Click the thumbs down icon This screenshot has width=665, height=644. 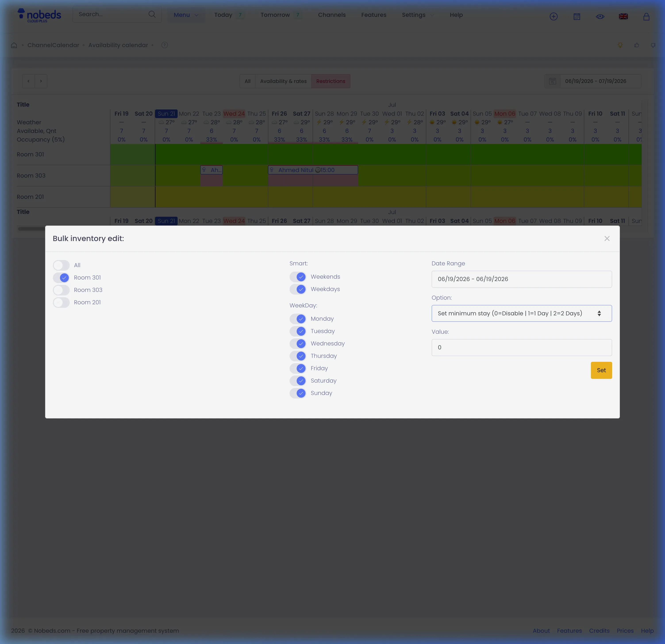click(653, 45)
